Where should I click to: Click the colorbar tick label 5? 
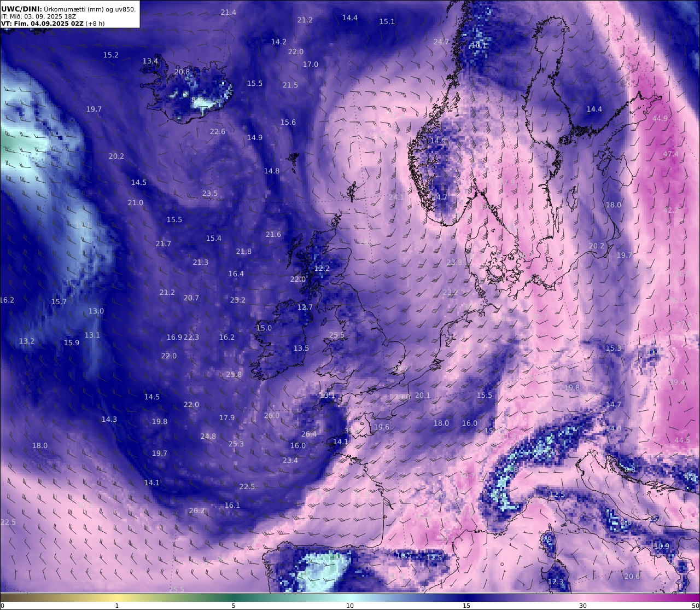[234, 606]
